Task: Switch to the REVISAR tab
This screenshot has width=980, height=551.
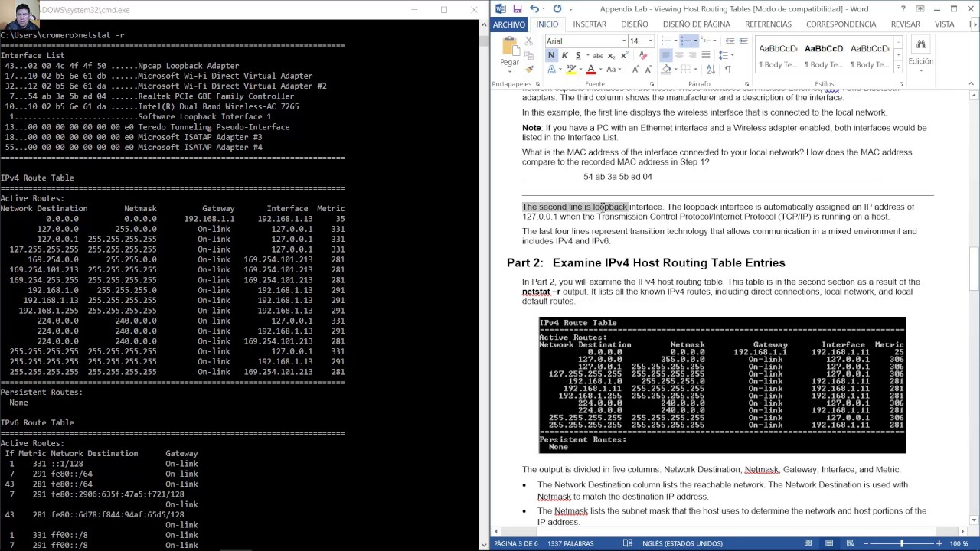Action: 906,24
